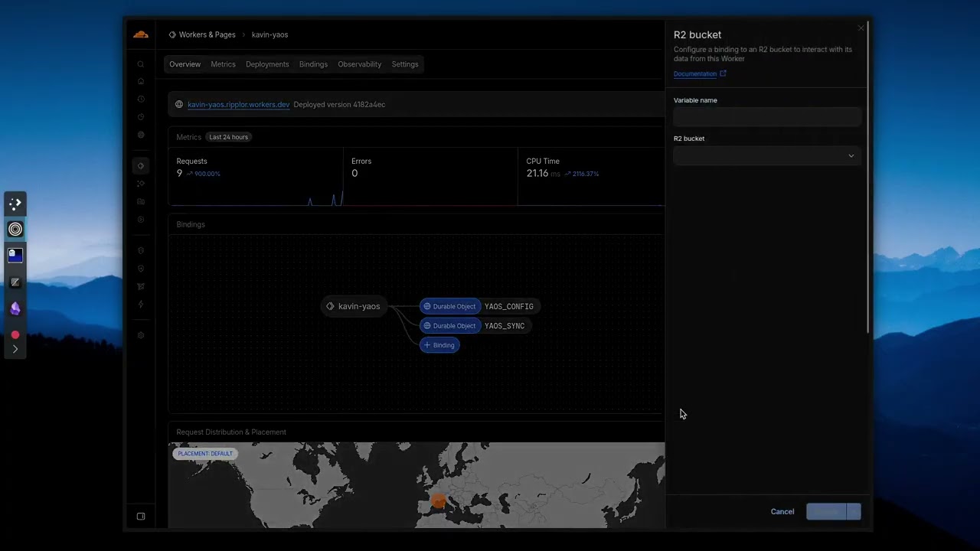Switch to the Overview tab
The image size is (980, 551).
click(185, 64)
